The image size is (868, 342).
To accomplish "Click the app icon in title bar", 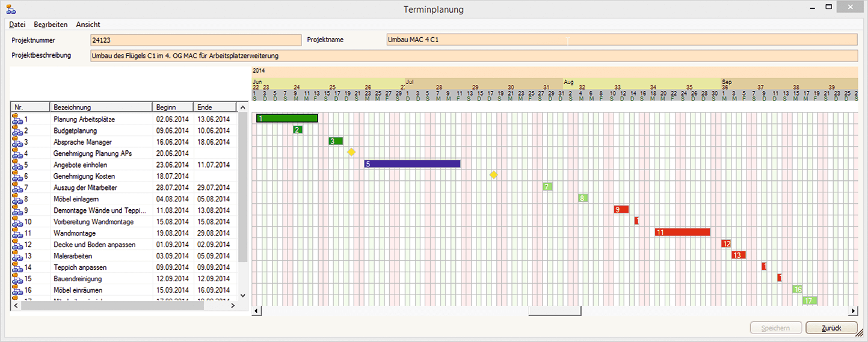I will (11, 9).
